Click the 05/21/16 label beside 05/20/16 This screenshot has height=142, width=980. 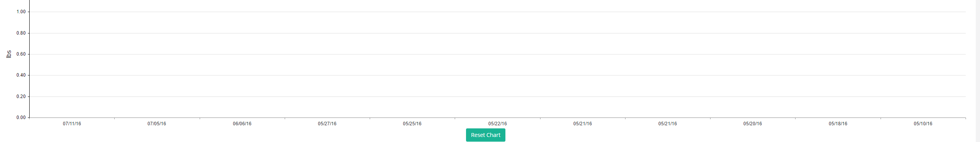point(668,124)
